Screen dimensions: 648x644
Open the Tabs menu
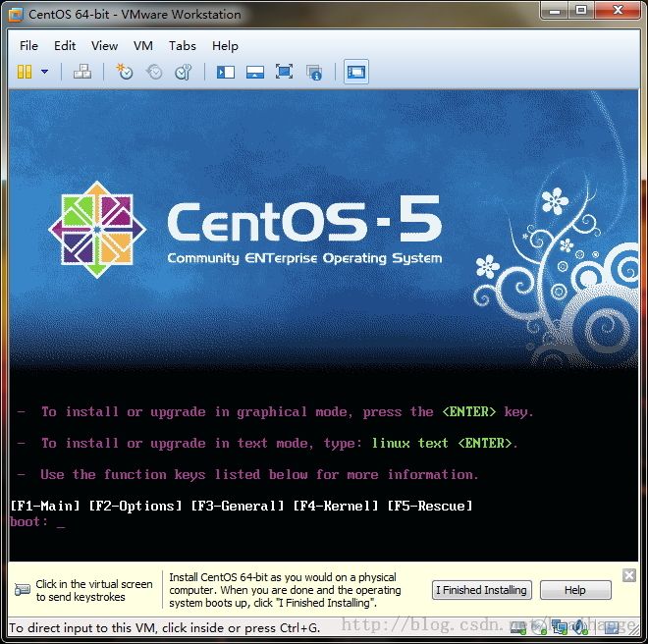tap(183, 46)
